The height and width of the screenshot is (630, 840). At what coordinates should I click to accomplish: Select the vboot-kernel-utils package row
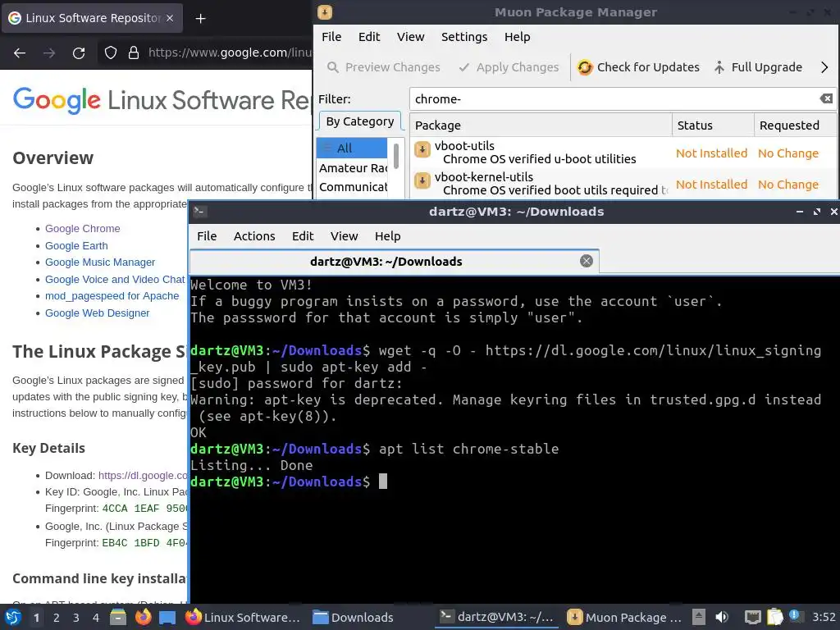pos(623,184)
